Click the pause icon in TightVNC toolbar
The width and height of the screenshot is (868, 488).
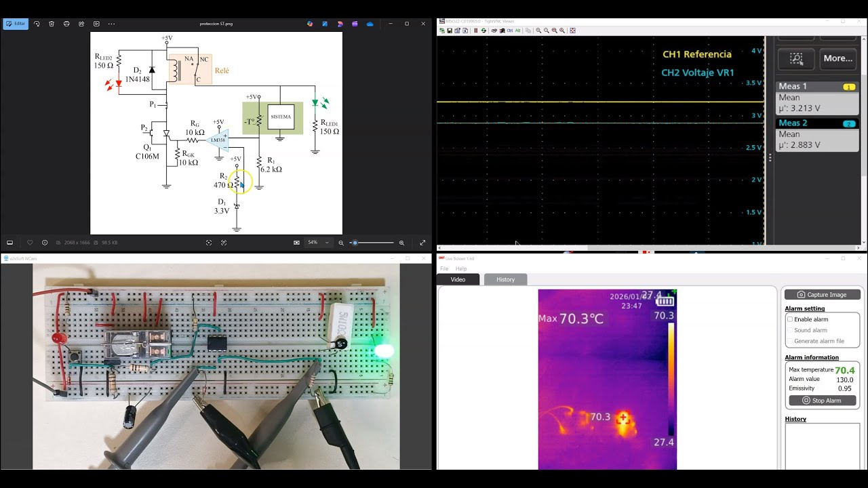(x=475, y=30)
